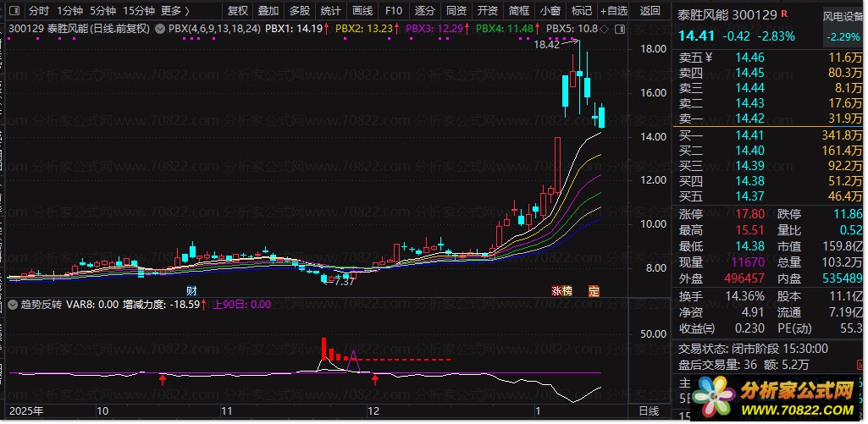Toggle the 小窗 mini window
Viewport: 868px width, 424px height.
(x=550, y=11)
